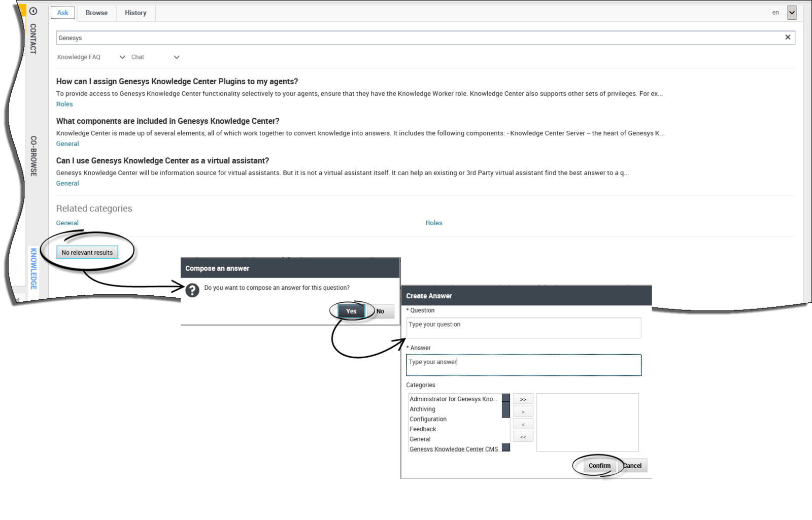Switch to the Browse tab
The height and width of the screenshot is (520, 812).
point(96,13)
